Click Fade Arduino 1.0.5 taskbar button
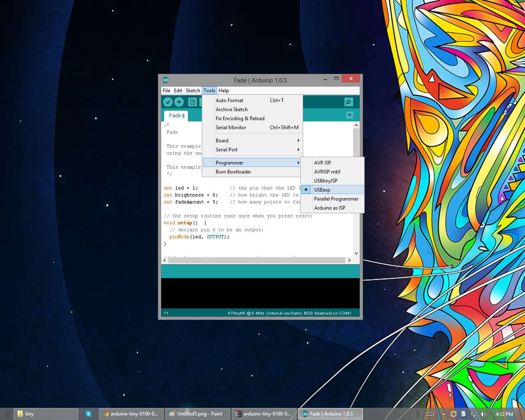 331,414
